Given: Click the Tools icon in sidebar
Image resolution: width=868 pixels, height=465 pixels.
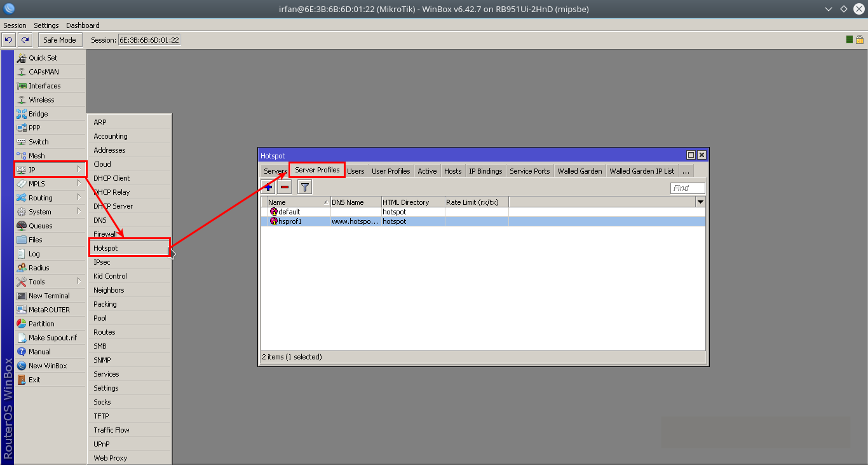Looking at the screenshot, I should [x=22, y=282].
